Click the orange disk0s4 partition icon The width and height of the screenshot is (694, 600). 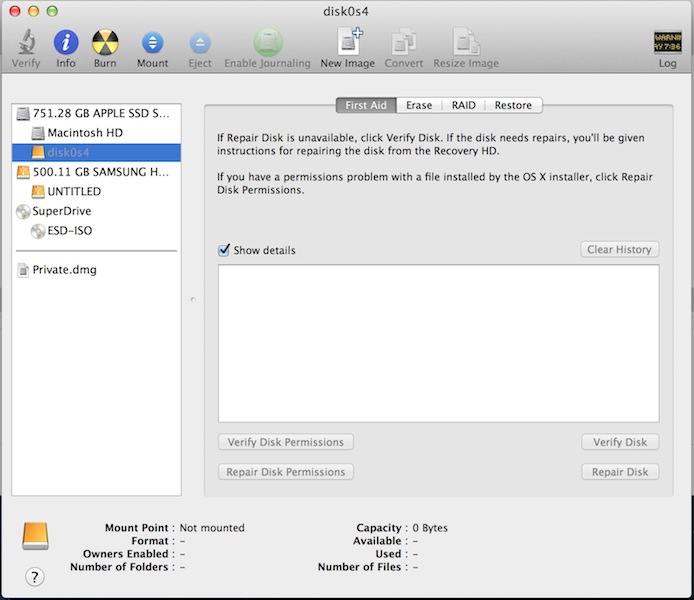[38, 153]
